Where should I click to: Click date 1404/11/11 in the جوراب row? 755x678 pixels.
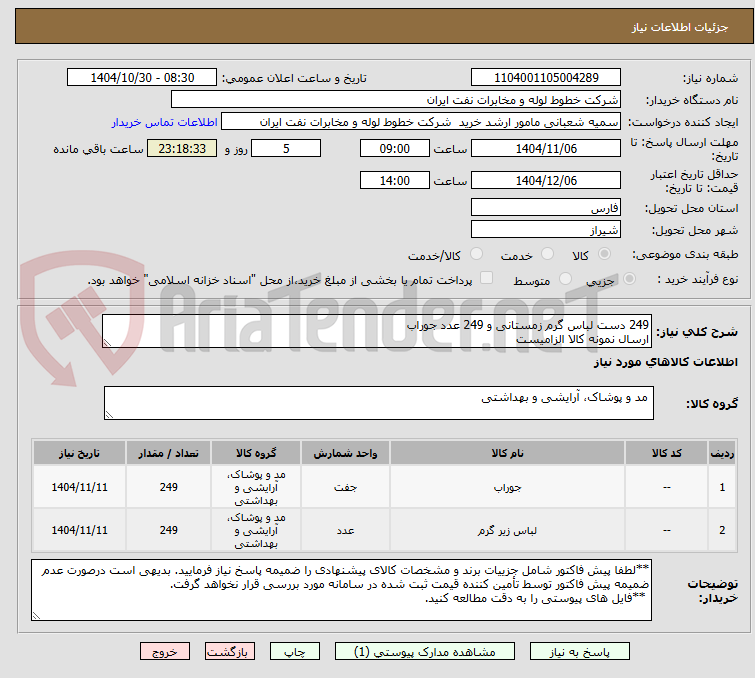click(x=79, y=487)
